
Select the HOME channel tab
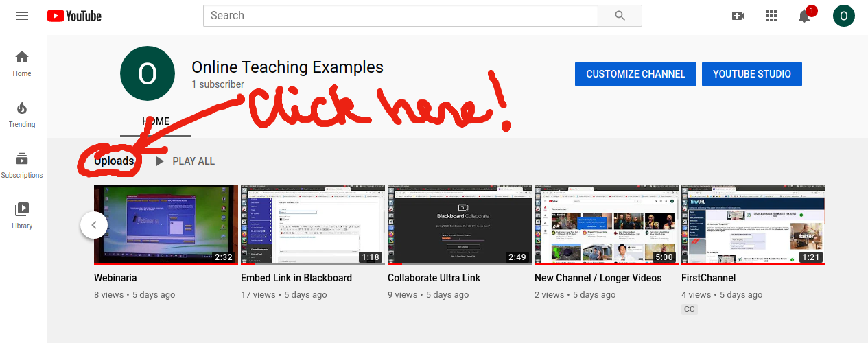click(x=155, y=121)
